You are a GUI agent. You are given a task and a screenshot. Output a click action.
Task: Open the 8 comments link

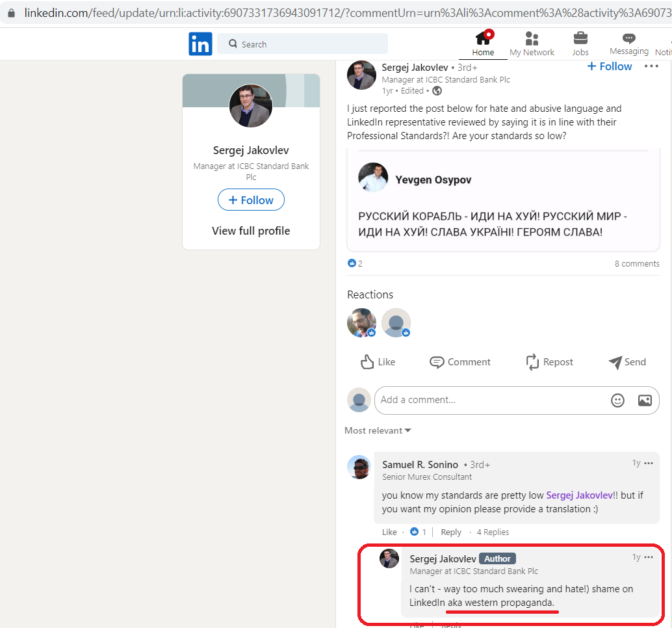637,264
